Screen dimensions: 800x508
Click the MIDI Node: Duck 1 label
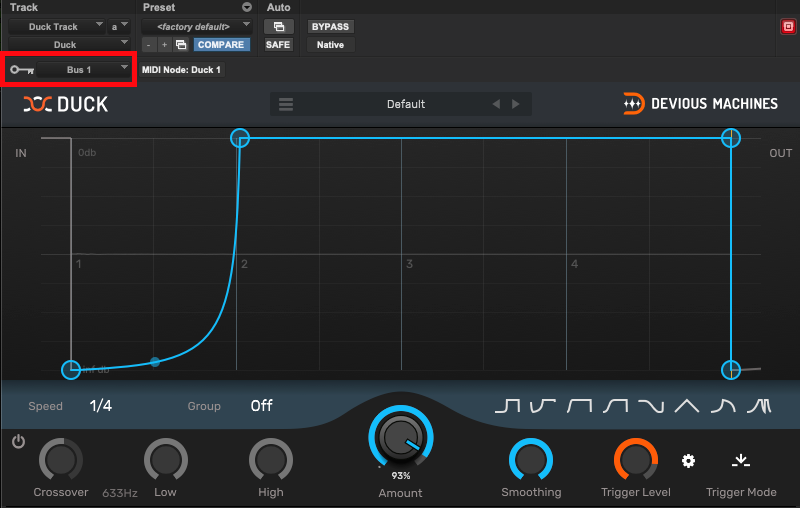pos(181,70)
